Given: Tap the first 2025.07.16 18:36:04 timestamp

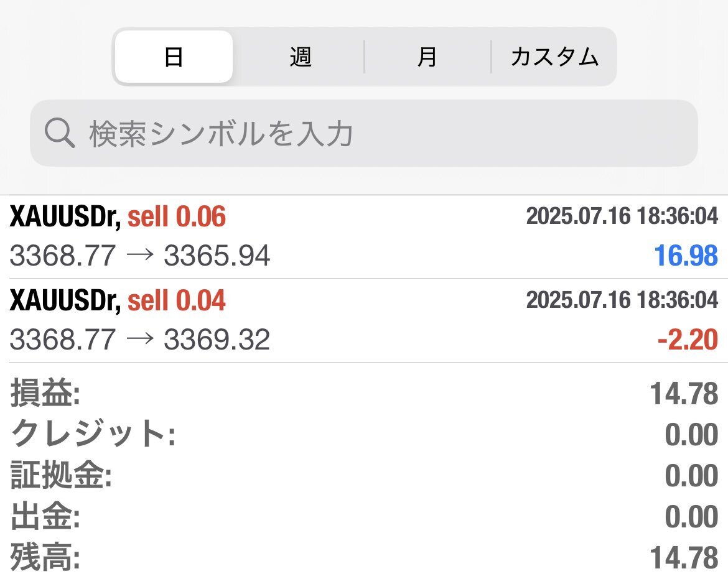Looking at the screenshot, I should coord(622,216).
